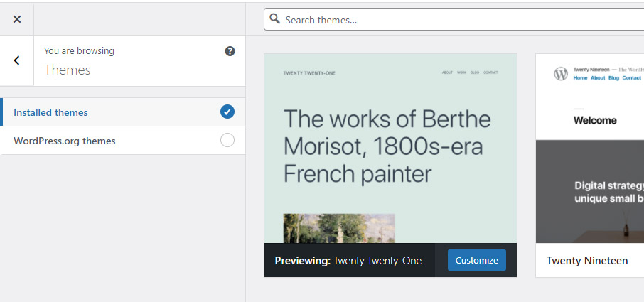Select the WordPress.org themes radio button
644x302 pixels.
227,140
